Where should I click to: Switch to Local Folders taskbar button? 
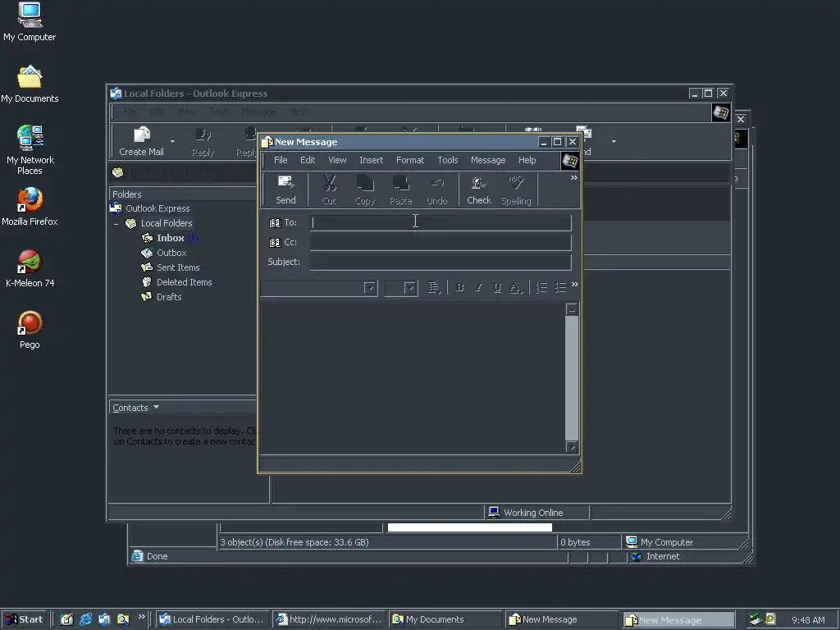[x=212, y=619]
